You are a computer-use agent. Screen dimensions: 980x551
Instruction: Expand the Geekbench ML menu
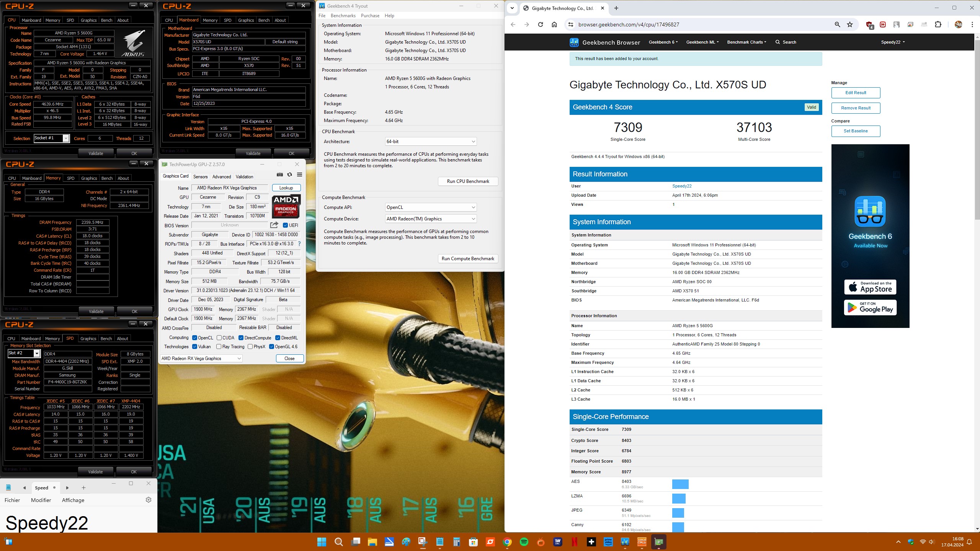702,42
